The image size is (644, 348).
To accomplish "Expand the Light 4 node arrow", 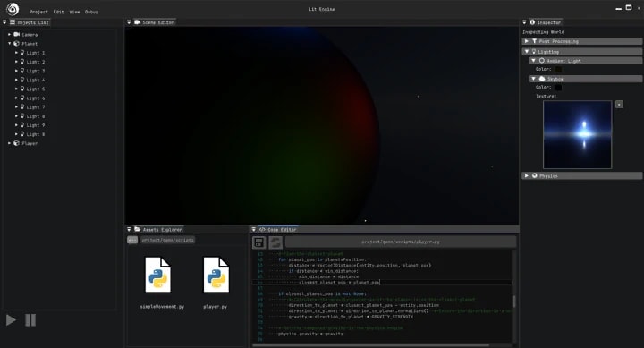I will 16,80.
